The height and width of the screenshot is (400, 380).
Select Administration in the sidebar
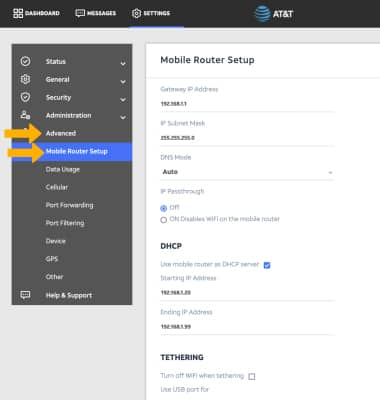pyautogui.click(x=68, y=115)
